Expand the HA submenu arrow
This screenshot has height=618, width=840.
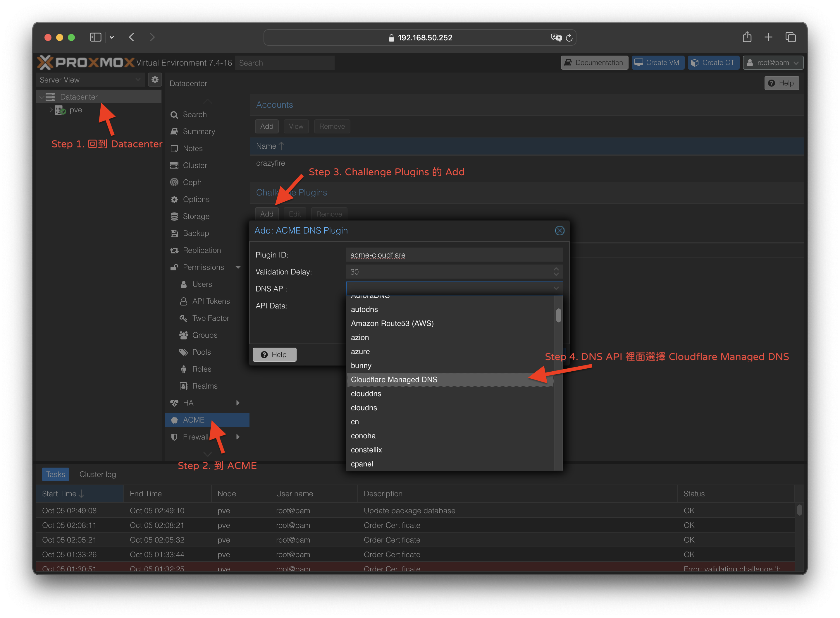click(238, 403)
